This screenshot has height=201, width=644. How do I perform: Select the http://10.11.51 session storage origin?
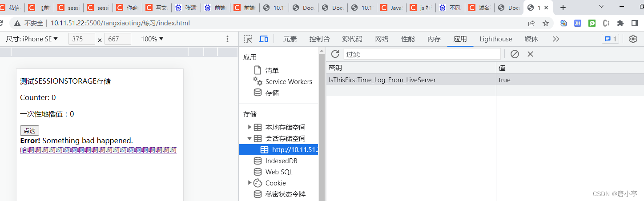click(x=278, y=149)
